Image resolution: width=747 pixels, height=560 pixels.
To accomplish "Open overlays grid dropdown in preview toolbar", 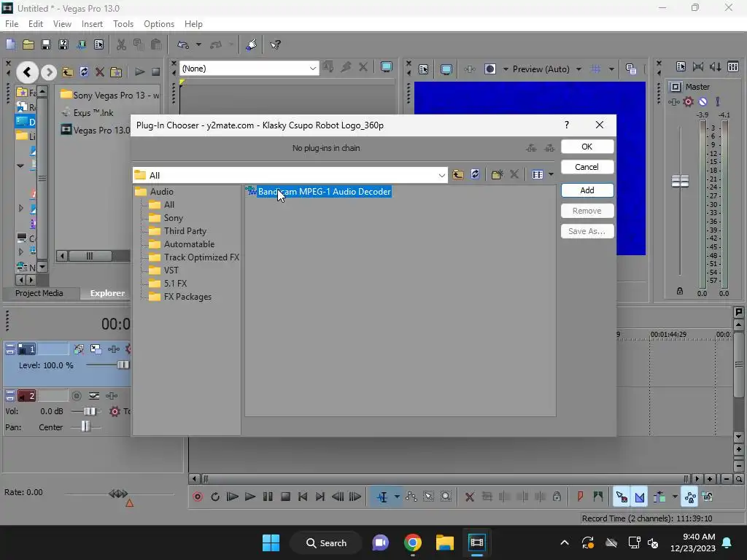I will (x=611, y=69).
